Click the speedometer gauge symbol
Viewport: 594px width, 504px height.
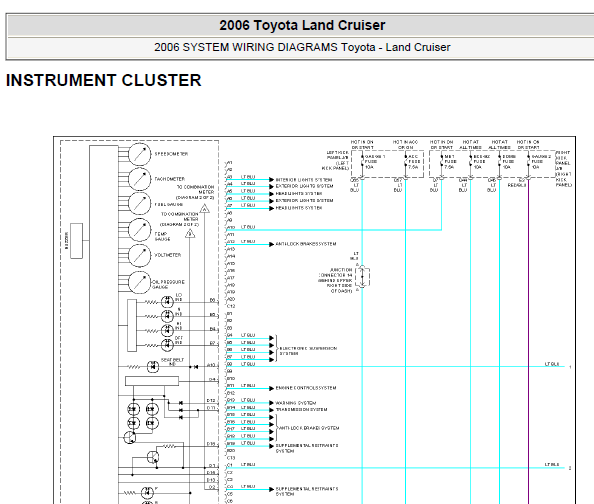(x=139, y=154)
